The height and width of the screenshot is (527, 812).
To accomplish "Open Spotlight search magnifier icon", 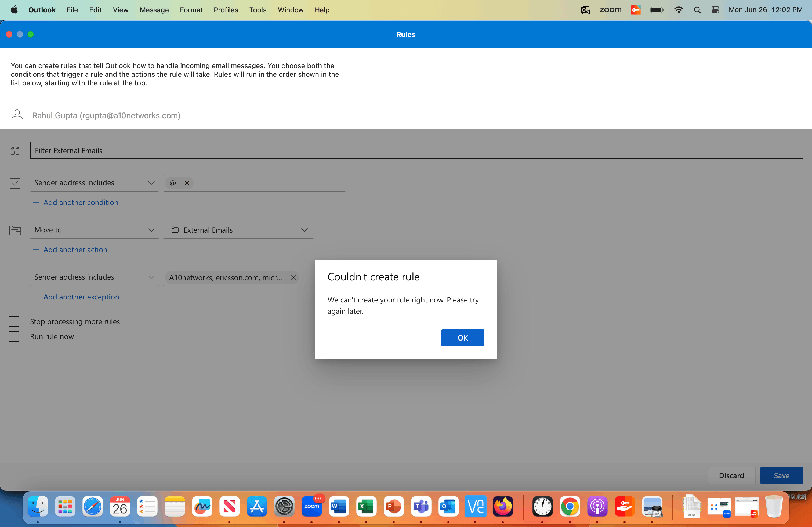I will tap(697, 10).
